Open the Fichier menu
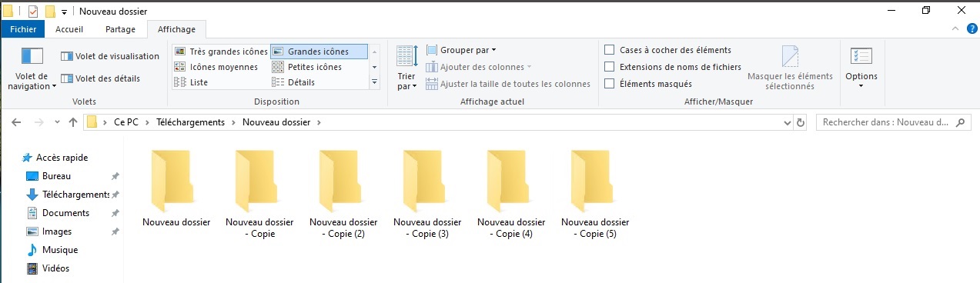Viewport: 980px width, 283px height. tap(23, 29)
